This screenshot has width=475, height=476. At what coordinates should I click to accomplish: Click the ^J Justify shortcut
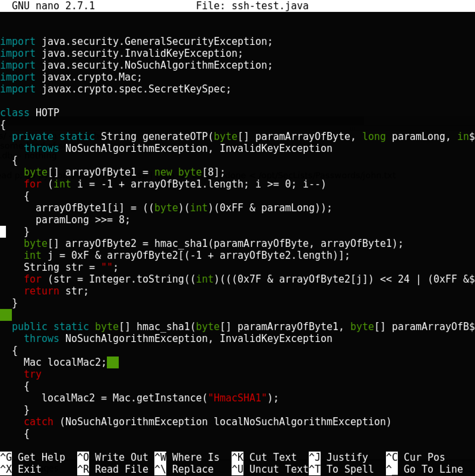point(338,457)
